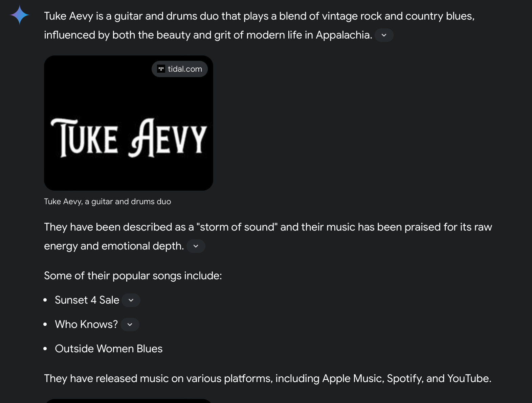The height and width of the screenshot is (403, 532).
Task: Click the Gemini sparkle icon
Action: coord(20,15)
